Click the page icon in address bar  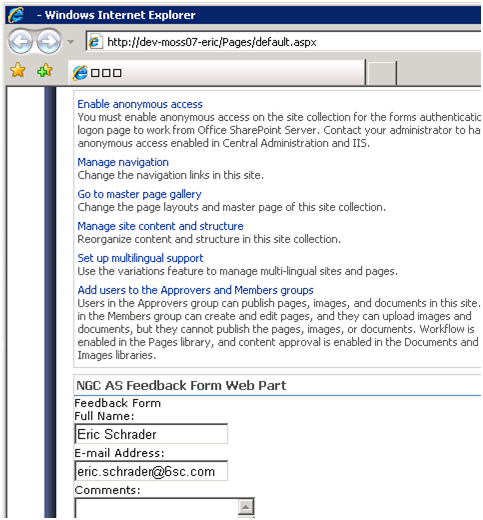(x=95, y=42)
